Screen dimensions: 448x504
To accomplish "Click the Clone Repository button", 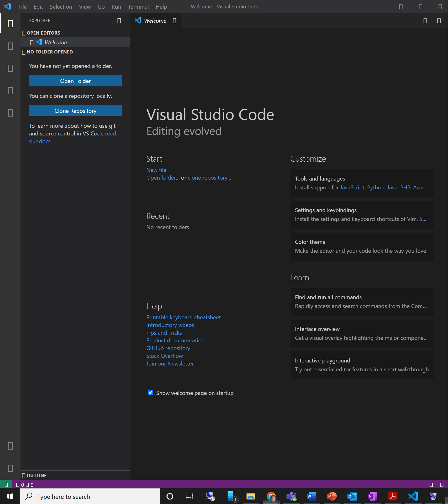I will click(x=75, y=111).
